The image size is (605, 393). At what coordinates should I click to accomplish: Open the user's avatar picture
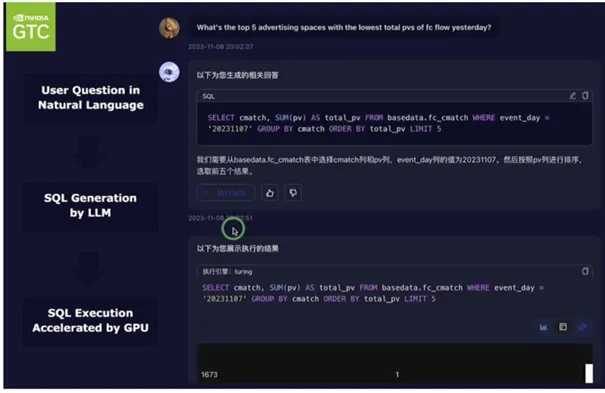(x=169, y=28)
